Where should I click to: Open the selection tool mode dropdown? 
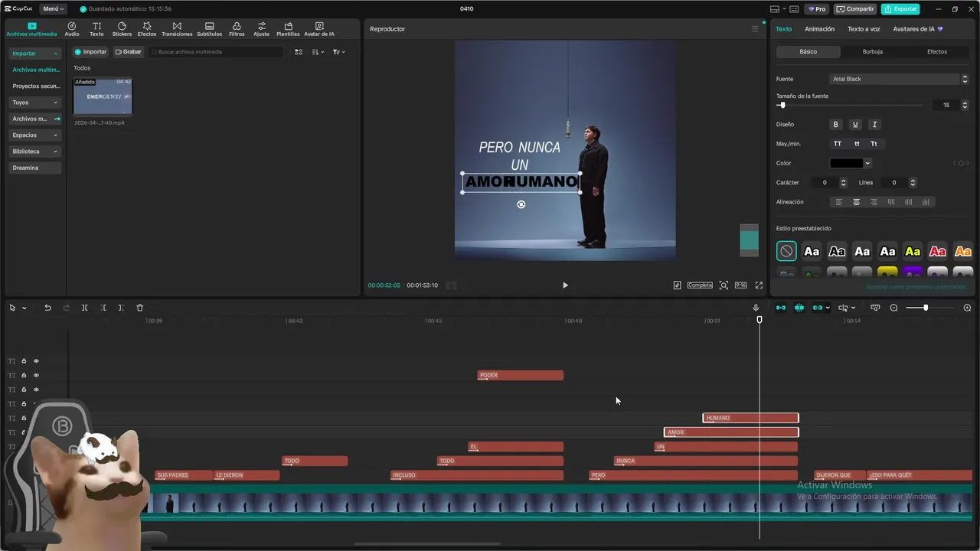(x=24, y=308)
